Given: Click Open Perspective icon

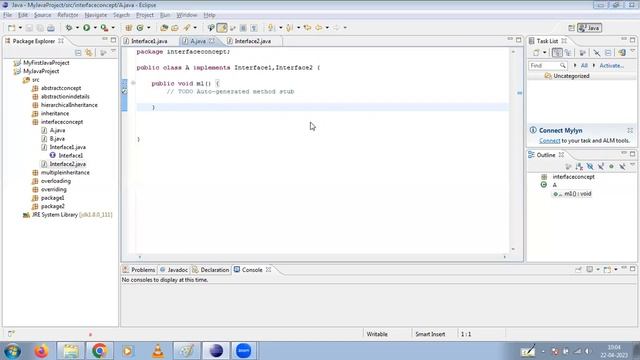Looking at the screenshot, I should click(x=571, y=28).
